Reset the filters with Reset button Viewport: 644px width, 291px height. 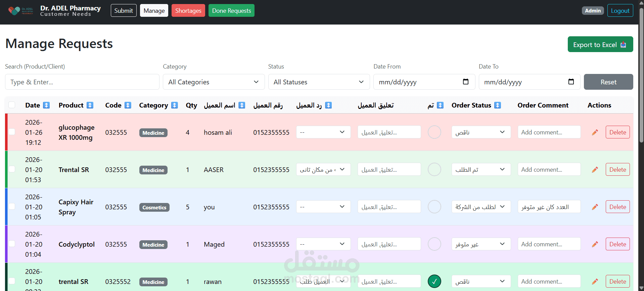click(x=608, y=82)
